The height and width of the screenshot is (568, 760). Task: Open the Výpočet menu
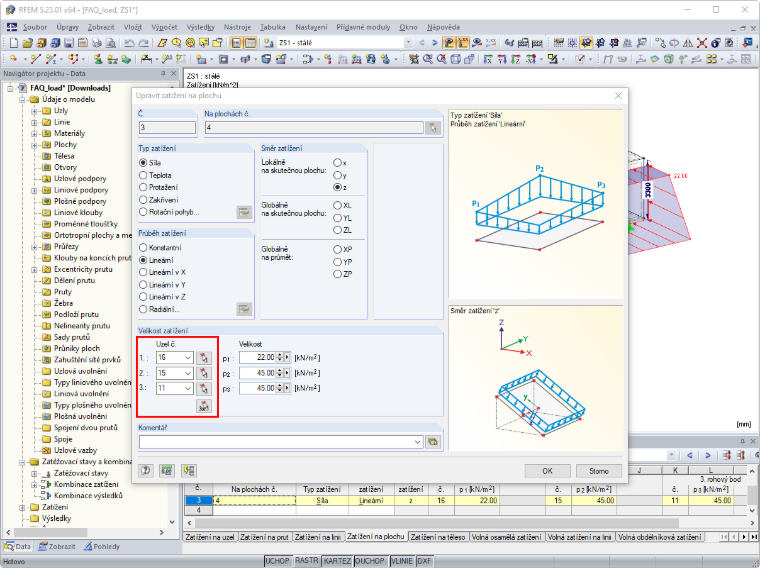164,27
